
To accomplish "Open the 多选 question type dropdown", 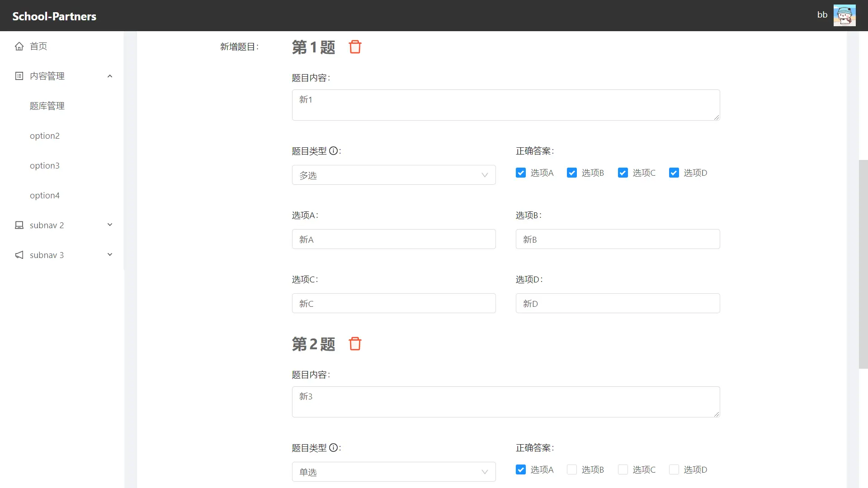I will (393, 175).
